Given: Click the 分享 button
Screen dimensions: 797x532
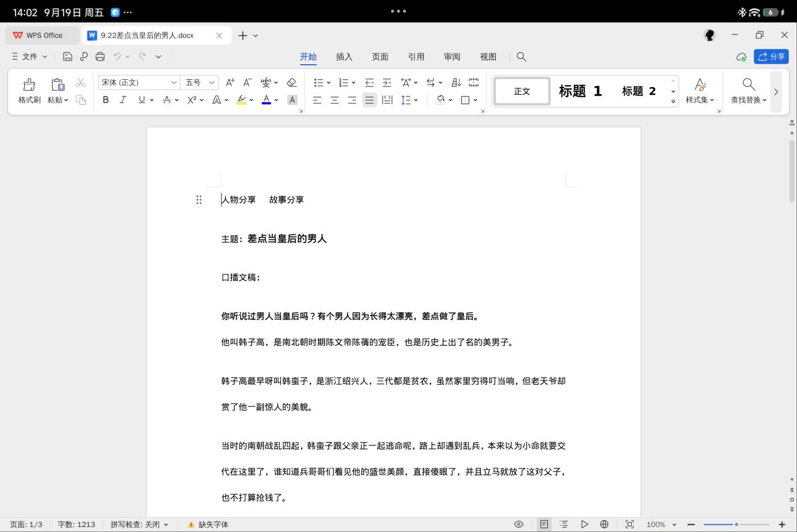Looking at the screenshot, I should 772,56.
